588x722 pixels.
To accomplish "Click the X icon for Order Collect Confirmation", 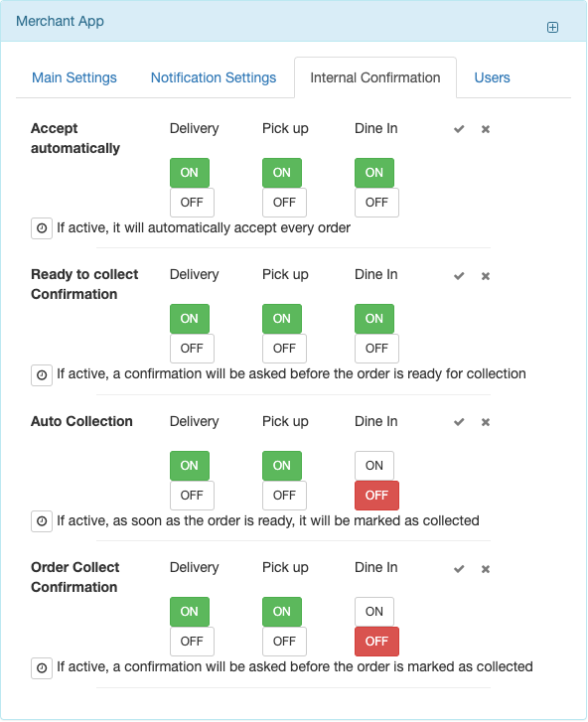I will [486, 569].
